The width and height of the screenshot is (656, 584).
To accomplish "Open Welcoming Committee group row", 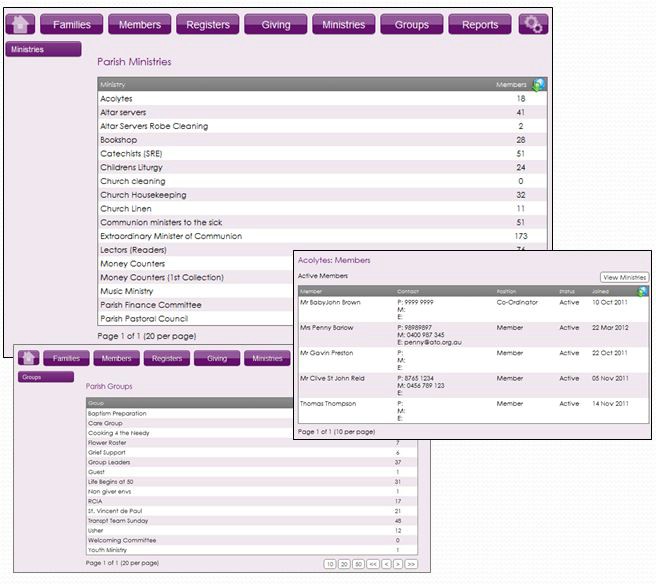I will tap(252, 540).
